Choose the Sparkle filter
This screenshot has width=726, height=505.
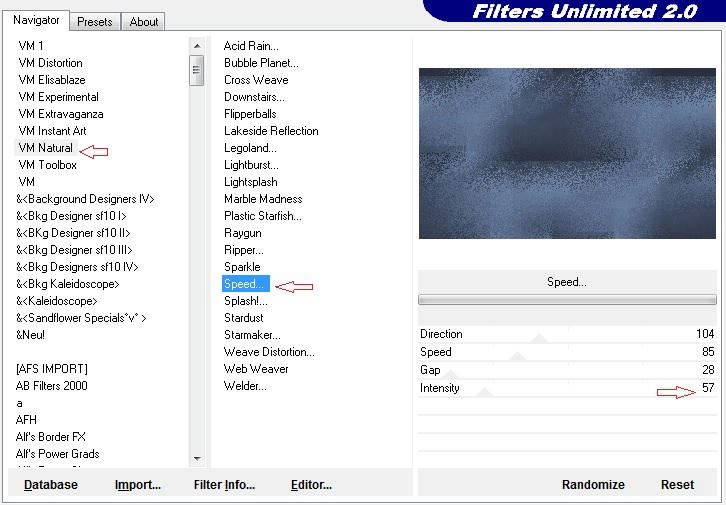tap(242, 267)
